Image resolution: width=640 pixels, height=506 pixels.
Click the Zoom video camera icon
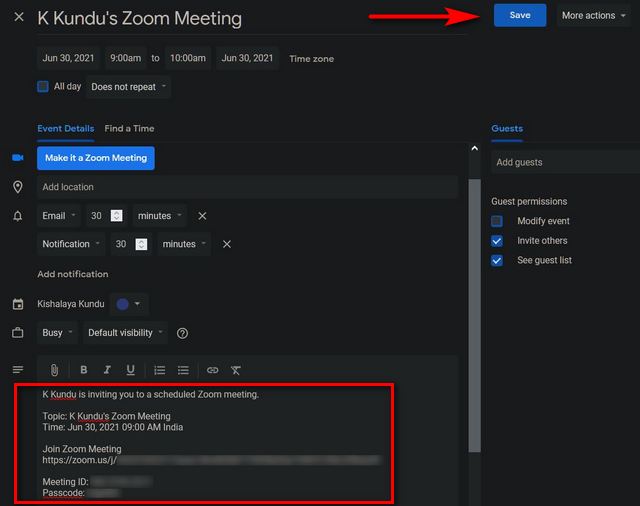[x=18, y=158]
